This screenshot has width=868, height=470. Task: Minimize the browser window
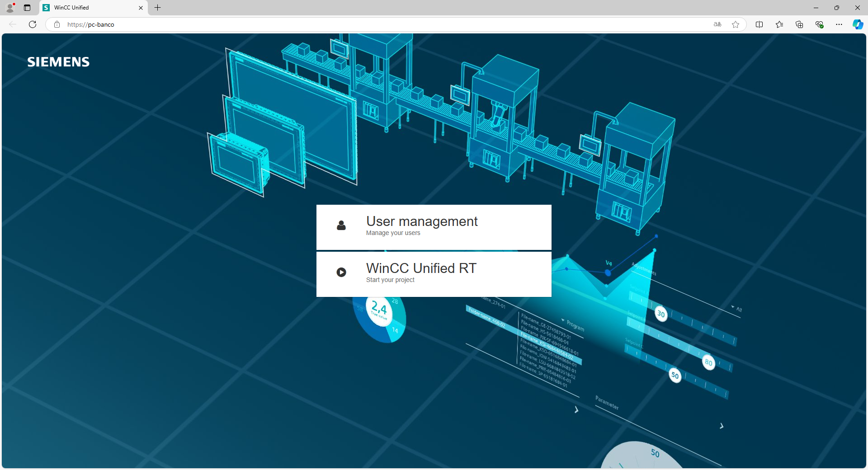coord(816,8)
